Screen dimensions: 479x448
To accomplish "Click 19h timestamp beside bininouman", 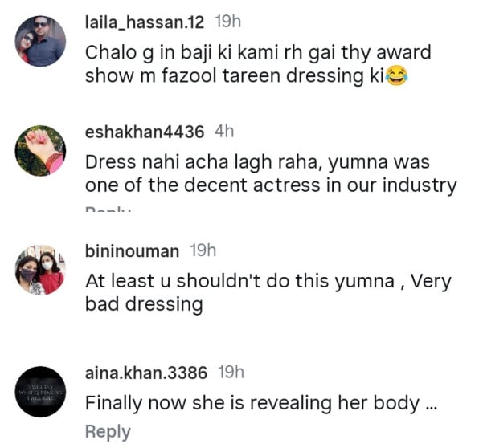I will [x=203, y=251].
